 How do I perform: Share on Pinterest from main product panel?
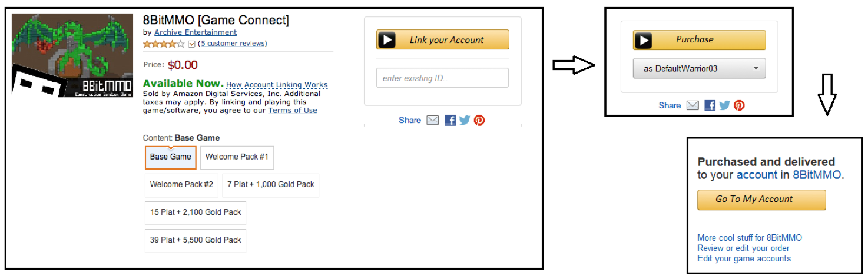pos(479,120)
